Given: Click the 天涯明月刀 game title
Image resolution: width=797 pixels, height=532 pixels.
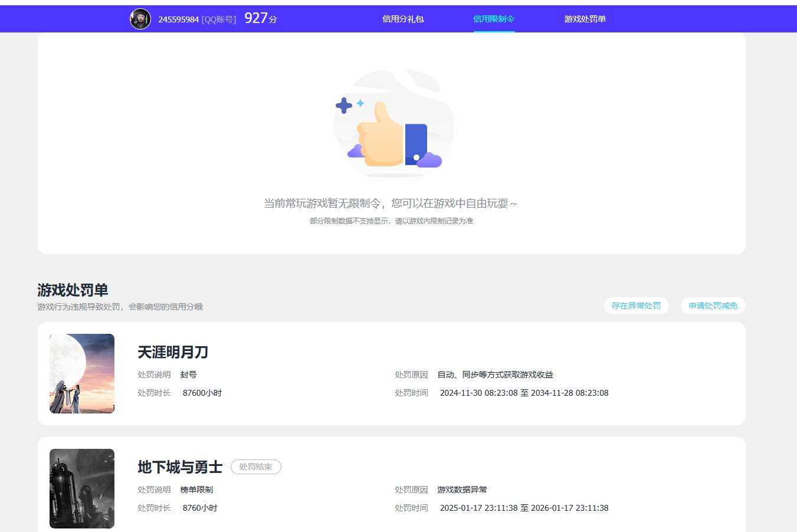Looking at the screenshot, I should click(173, 352).
